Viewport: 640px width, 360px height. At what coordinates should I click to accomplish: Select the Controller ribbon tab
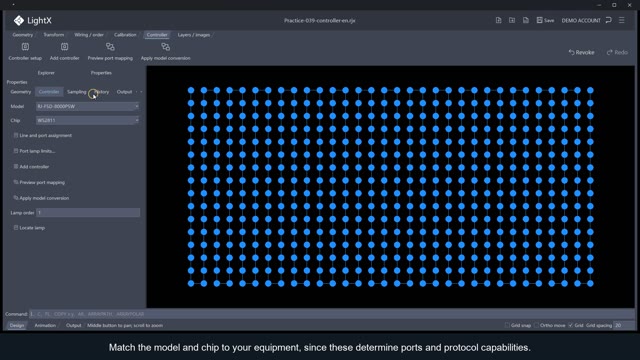pos(157,35)
